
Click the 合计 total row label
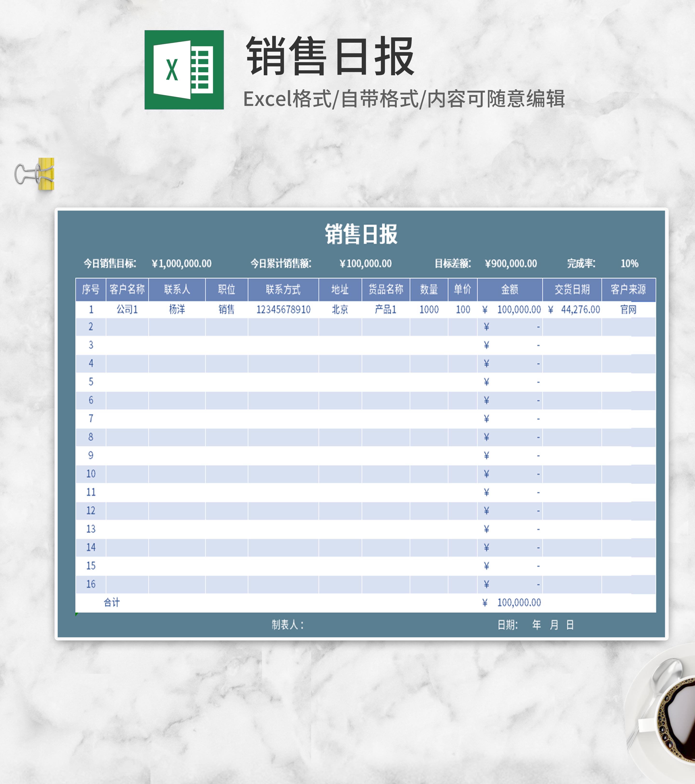pos(112,603)
